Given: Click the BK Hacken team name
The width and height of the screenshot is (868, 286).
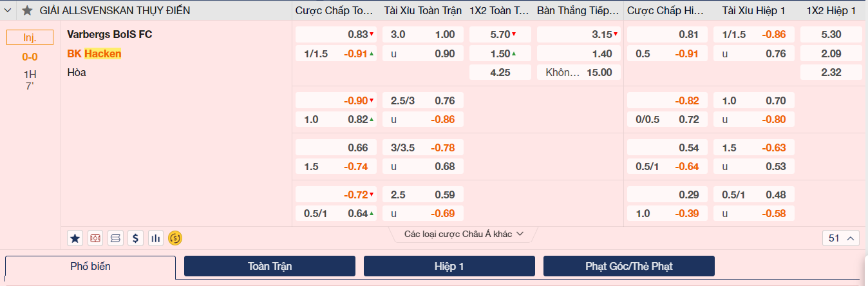Looking at the screenshot, I should pyautogui.click(x=94, y=54).
